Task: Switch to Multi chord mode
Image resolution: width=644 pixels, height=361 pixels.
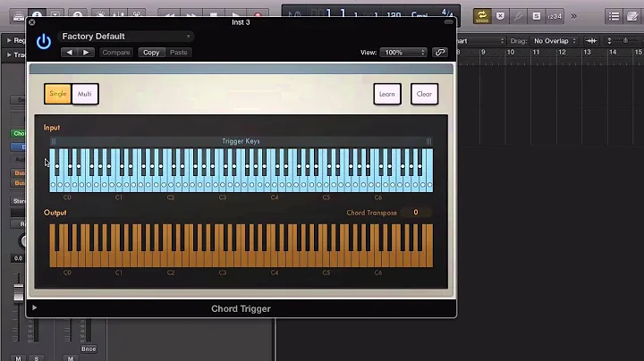Action: click(85, 94)
